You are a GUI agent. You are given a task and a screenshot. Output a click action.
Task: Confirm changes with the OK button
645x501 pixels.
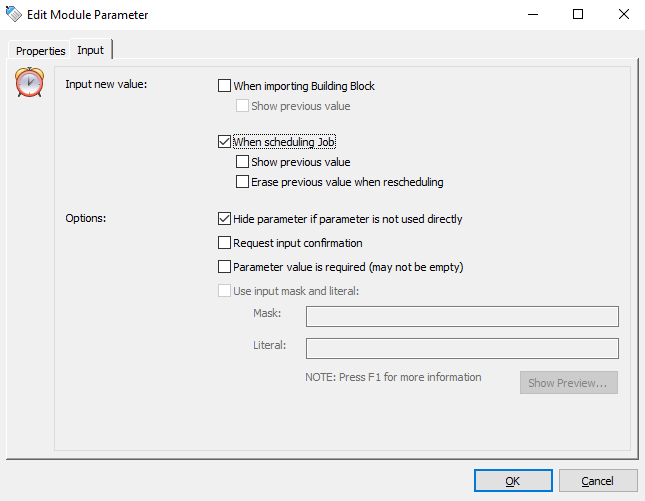(513, 481)
